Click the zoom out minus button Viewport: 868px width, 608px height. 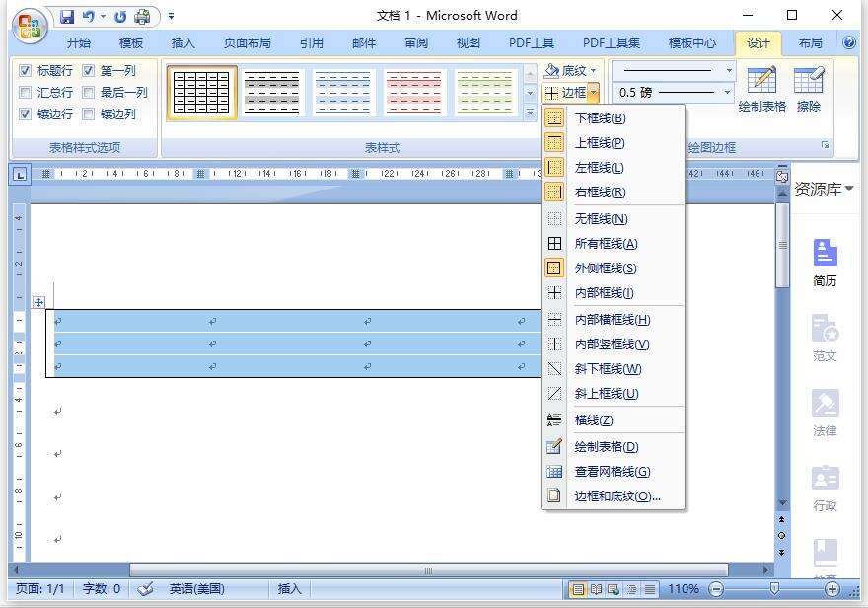716,589
